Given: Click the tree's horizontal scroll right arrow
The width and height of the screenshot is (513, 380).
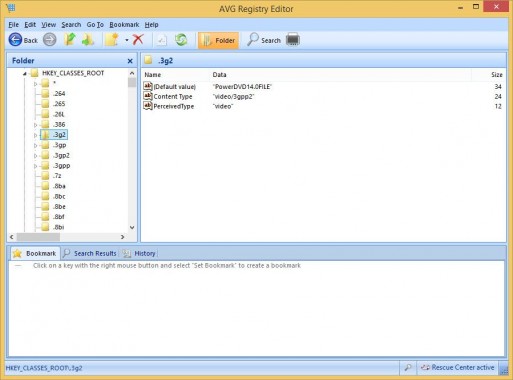Looking at the screenshot, I should [x=122, y=237].
